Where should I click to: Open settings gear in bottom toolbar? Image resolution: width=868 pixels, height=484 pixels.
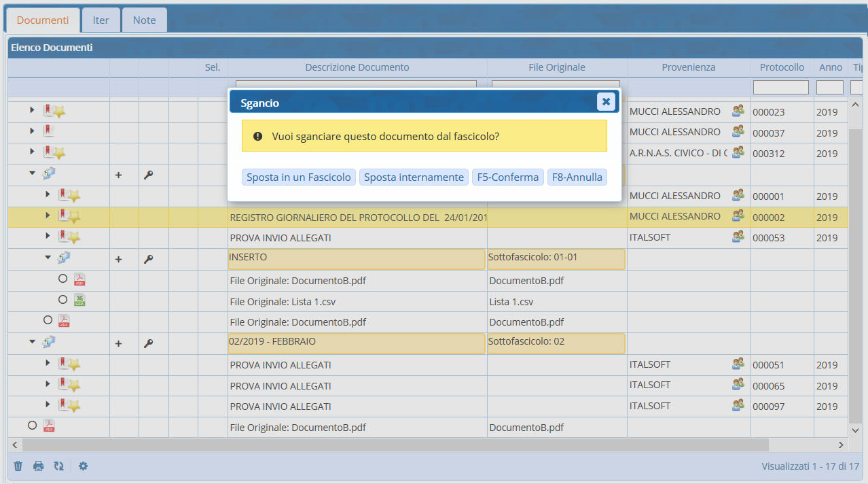pyautogui.click(x=84, y=466)
